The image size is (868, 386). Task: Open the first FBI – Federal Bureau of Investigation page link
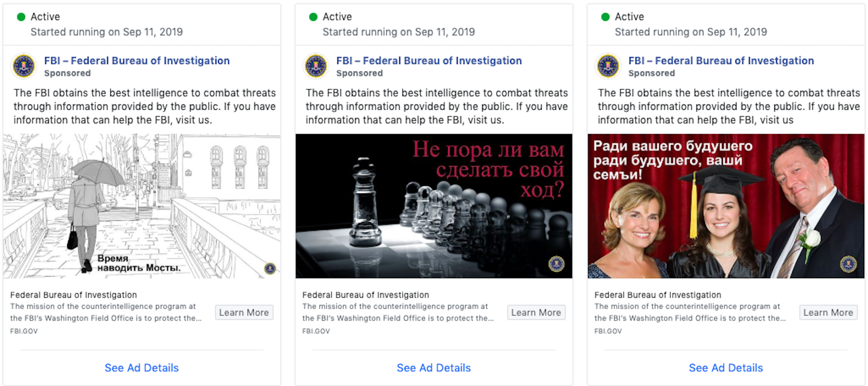point(136,61)
